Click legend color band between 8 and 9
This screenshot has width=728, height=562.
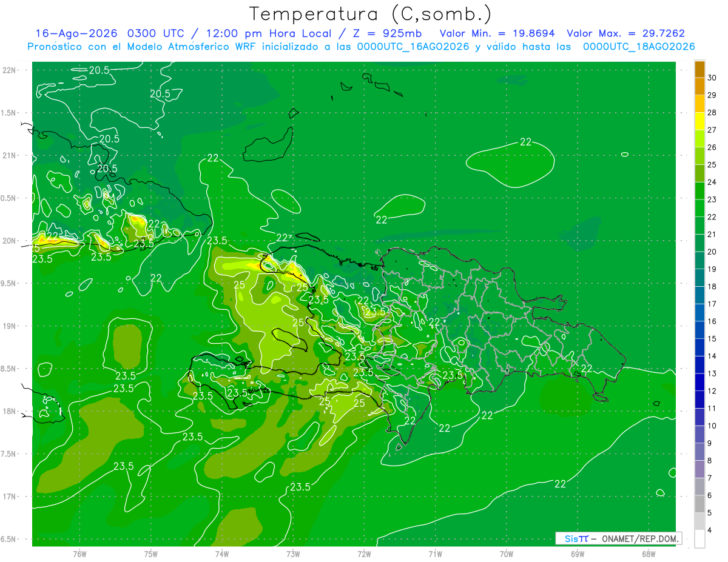click(x=699, y=452)
